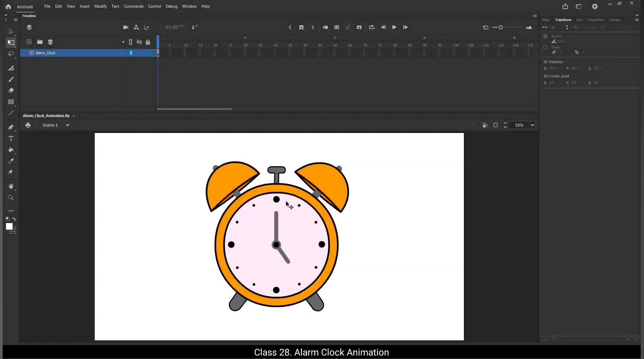Select the Rotate radio button
This screenshot has width=644, height=359.
coord(545,36)
